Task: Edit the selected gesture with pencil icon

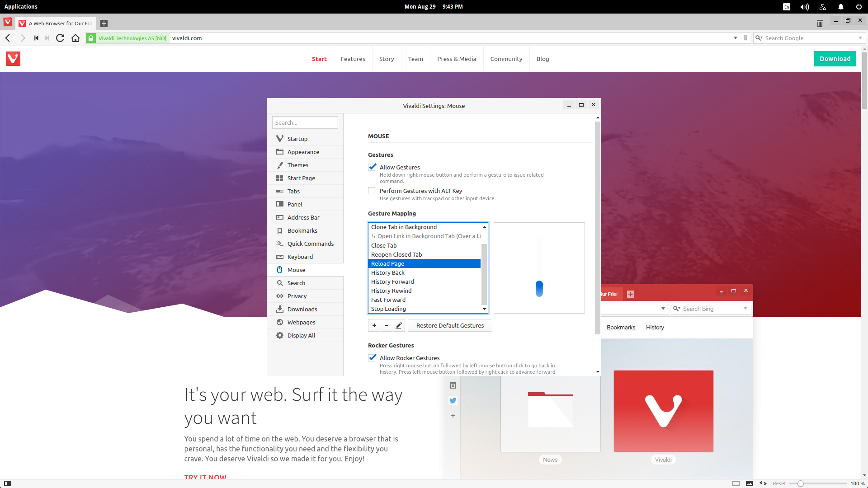Action: [399, 325]
